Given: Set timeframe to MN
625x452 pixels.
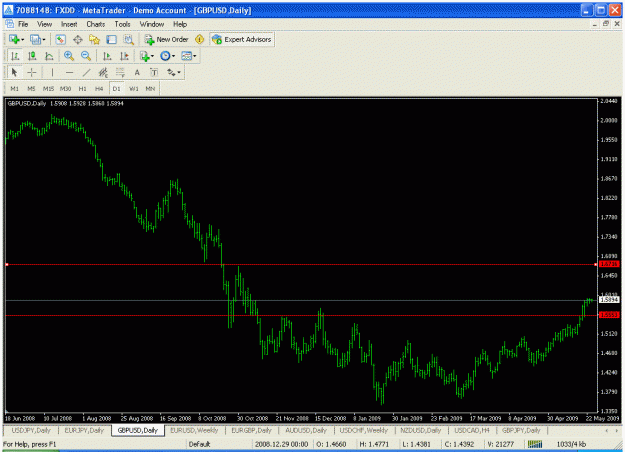Looking at the screenshot, I should pyautogui.click(x=150, y=88).
